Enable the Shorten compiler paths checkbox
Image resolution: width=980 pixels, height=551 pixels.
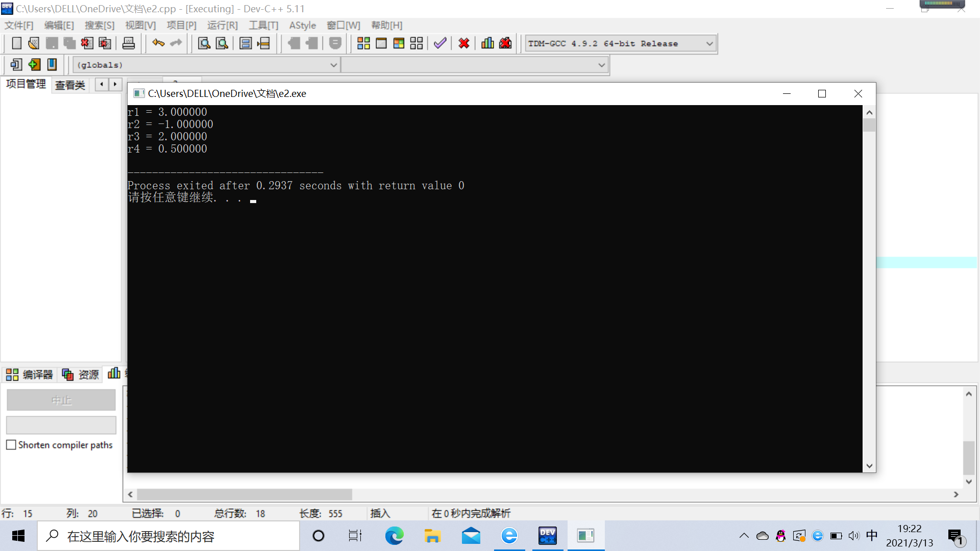coord(11,445)
